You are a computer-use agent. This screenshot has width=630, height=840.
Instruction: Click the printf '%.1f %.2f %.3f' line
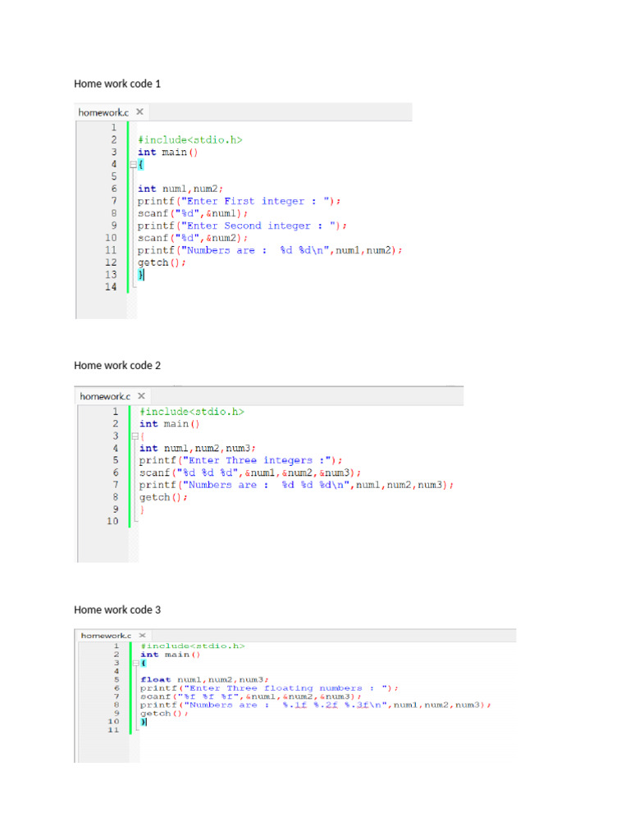(316, 705)
